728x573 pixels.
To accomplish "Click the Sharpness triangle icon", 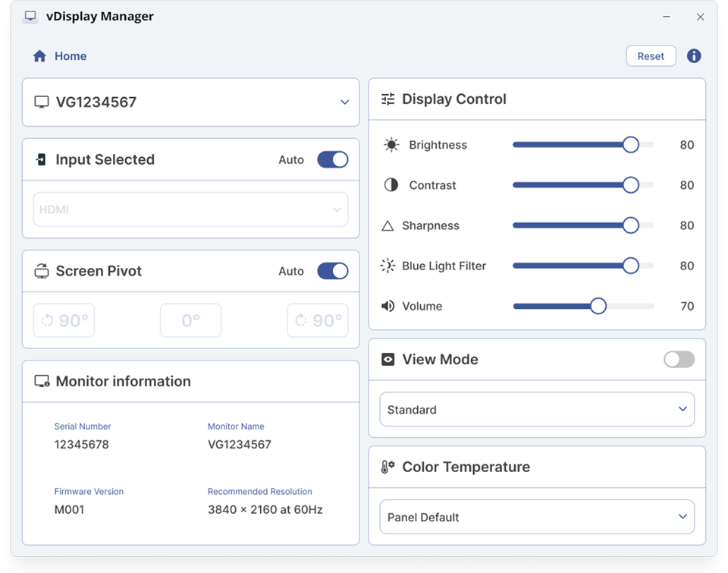I will tap(388, 225).
